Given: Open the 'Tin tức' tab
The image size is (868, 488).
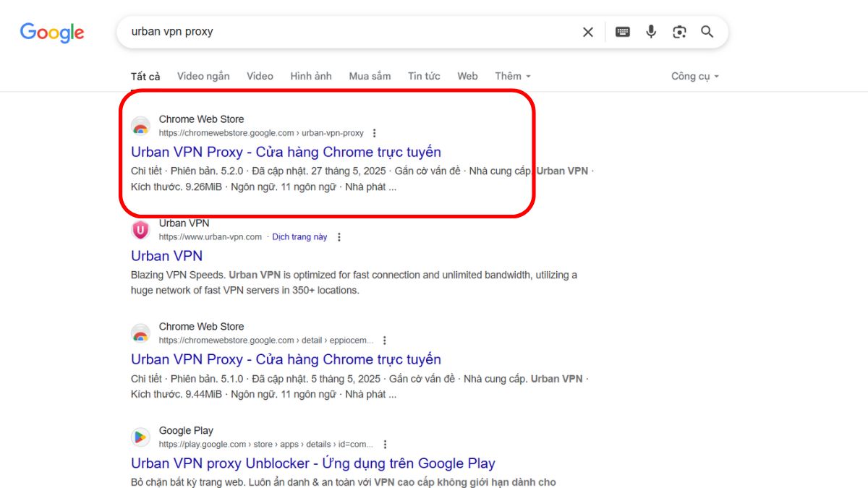Looking at the screenshot, I should (x=424, y=76).
